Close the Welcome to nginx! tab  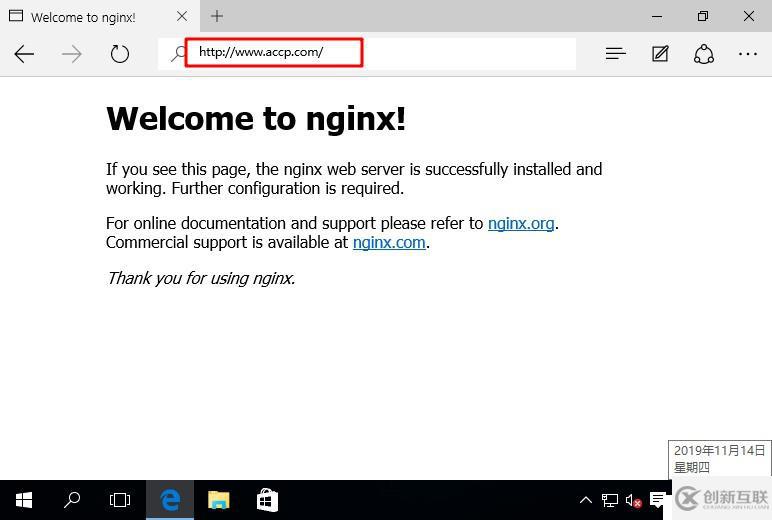pyautogui.click(x=182, y=16)
